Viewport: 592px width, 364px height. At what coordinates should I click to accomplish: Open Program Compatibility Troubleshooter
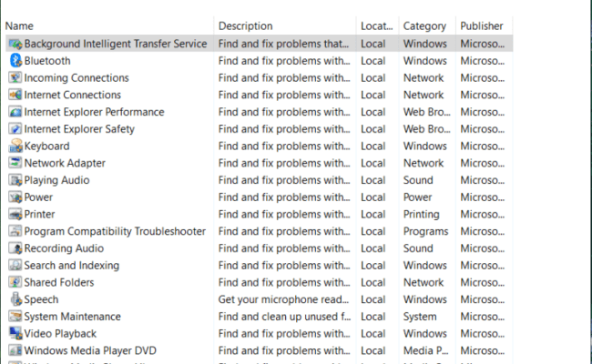[115, 232]
